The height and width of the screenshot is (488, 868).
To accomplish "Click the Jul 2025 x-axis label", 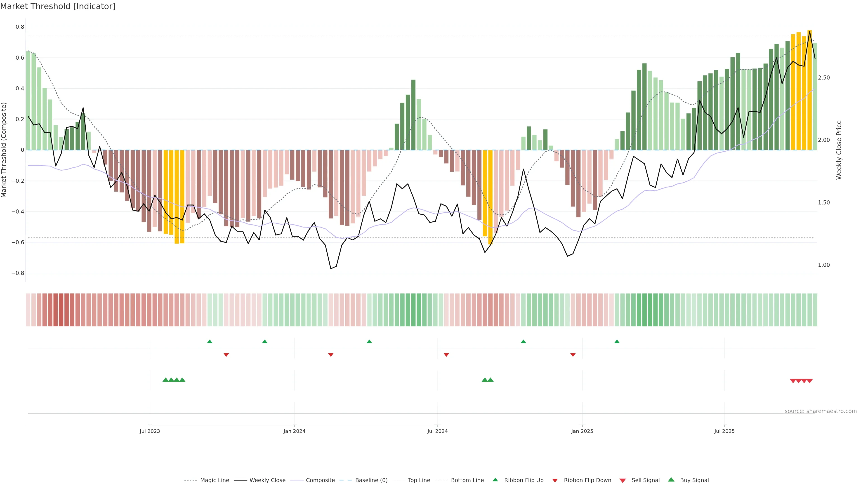I will click(x=724, y=431).
